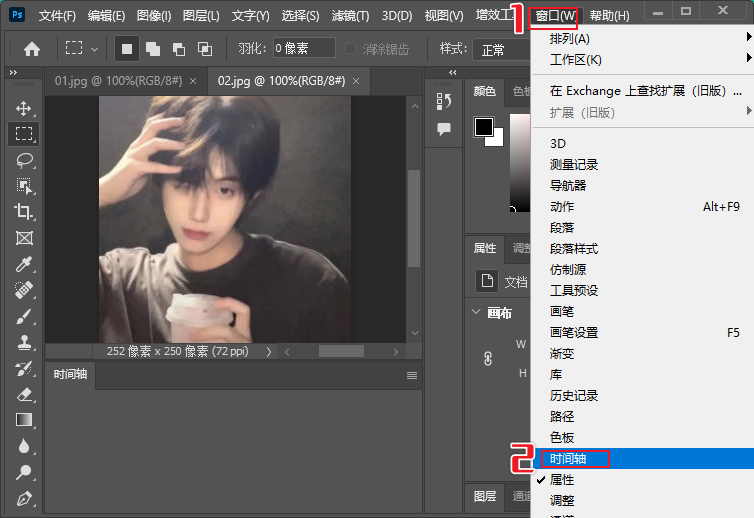This screenshot has height=518, width=754.
Task: Open the 样式 style dropdown
Action: [495, 49]
